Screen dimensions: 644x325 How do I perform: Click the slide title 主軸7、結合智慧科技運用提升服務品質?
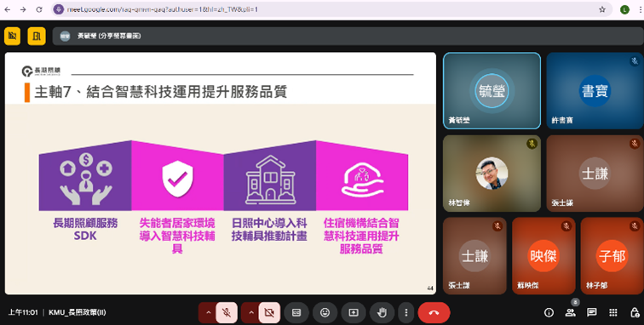point(161,92)
